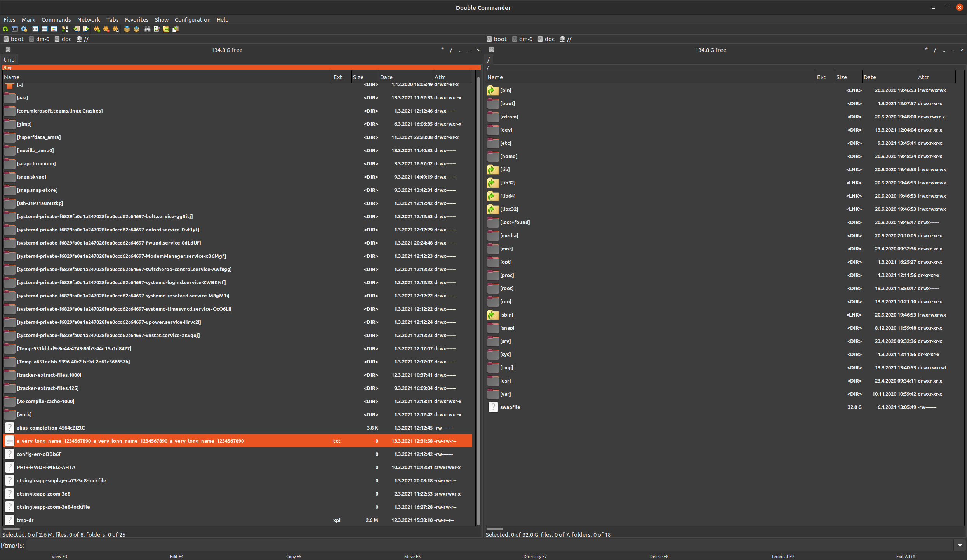Click Unselect a group asterisk-minus icon
Image resolution: width=967 pixels, height=560 pixels.
point(106,29)
